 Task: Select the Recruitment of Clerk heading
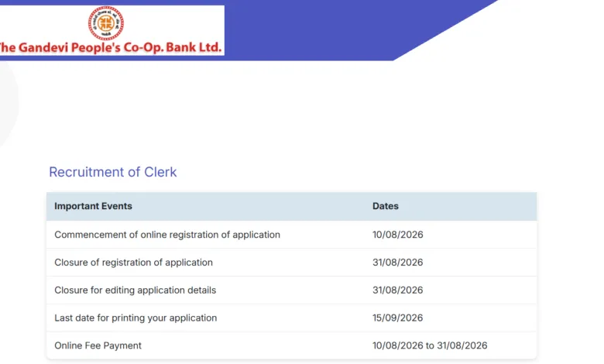112,172
